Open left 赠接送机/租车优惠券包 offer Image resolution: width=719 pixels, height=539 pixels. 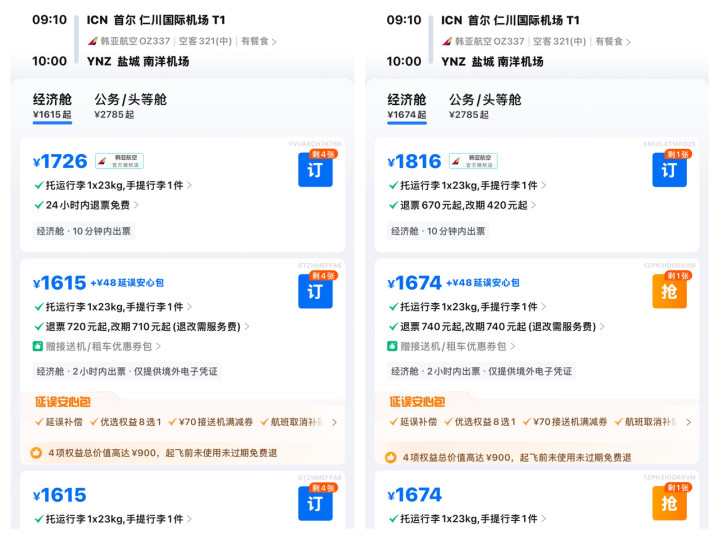(x=97, y=346)
